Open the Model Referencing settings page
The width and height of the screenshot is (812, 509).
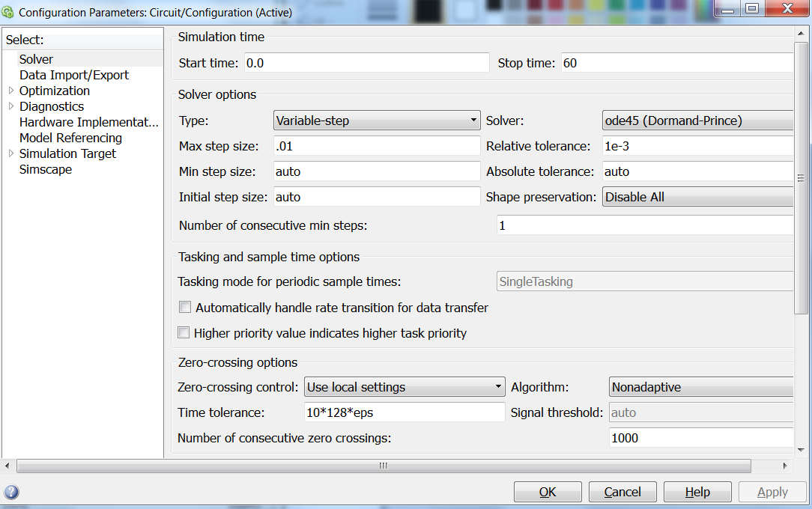click(70, 138)
